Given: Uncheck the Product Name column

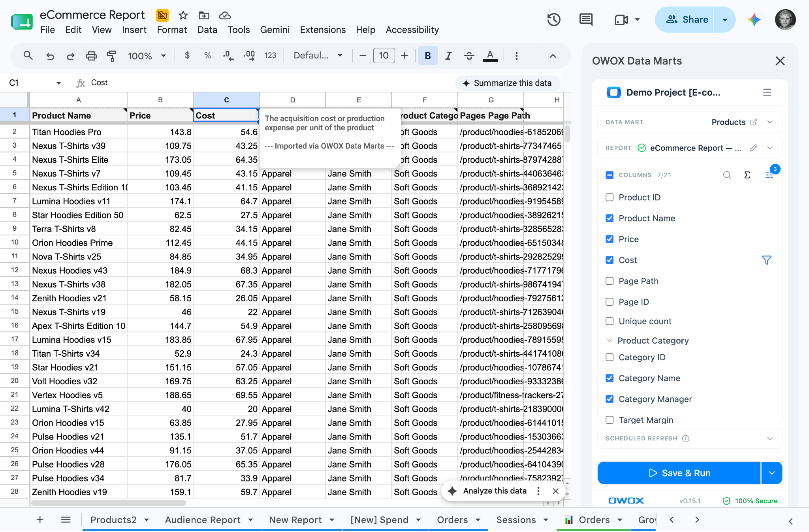Looking at the screenshot, I should 610,218.
